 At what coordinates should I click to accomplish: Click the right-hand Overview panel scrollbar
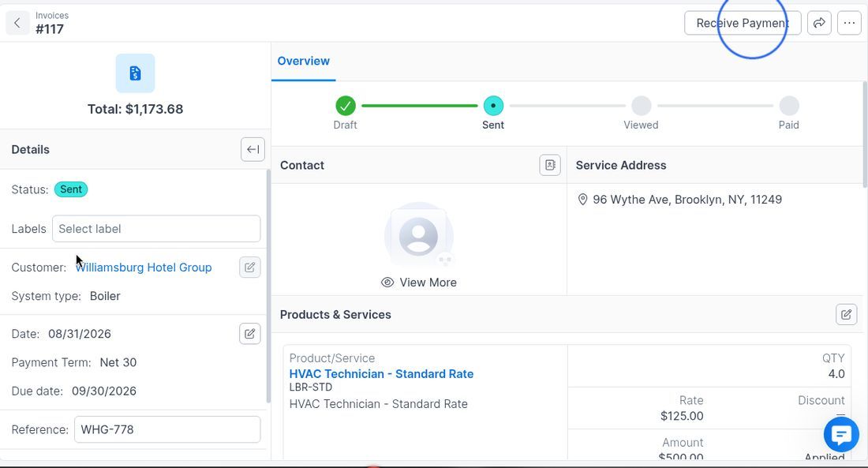865,134
